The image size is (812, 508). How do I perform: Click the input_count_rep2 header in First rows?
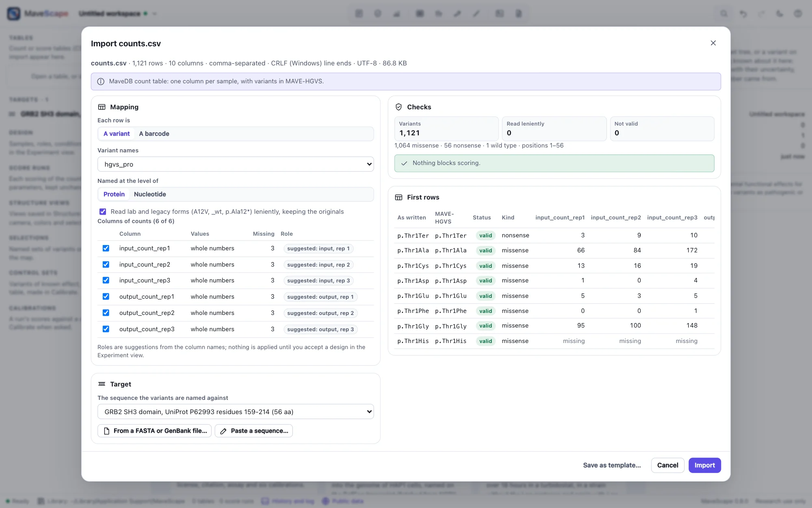(x=616, y=217)
